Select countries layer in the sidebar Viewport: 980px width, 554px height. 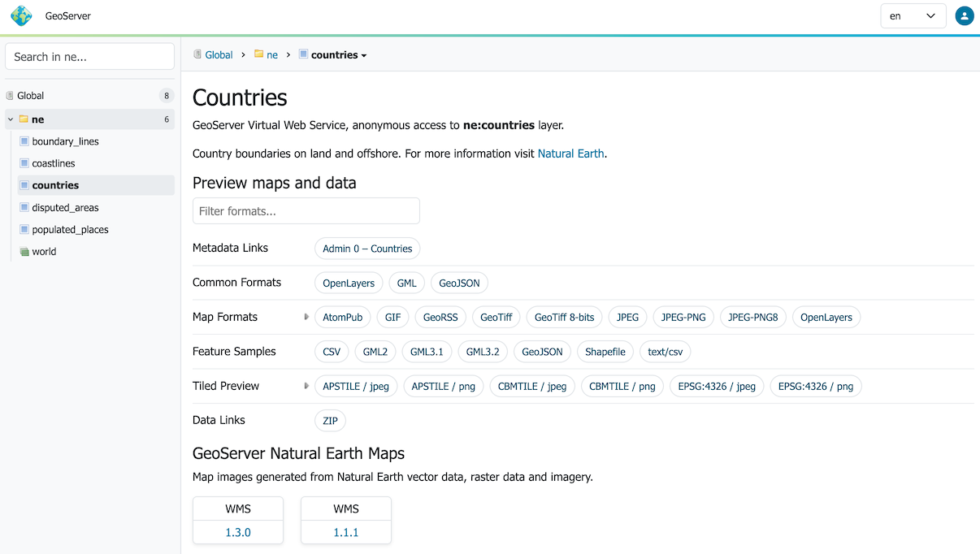click(x=55, y=185)
